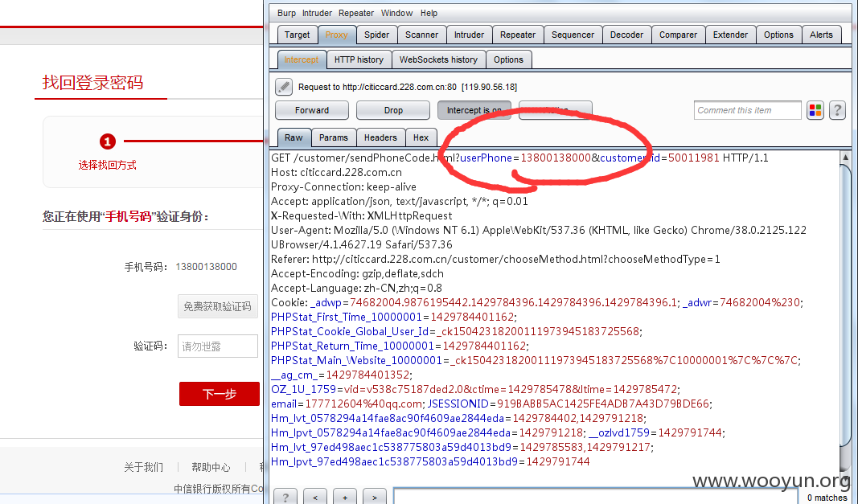Click the 下一步 button

220,394
